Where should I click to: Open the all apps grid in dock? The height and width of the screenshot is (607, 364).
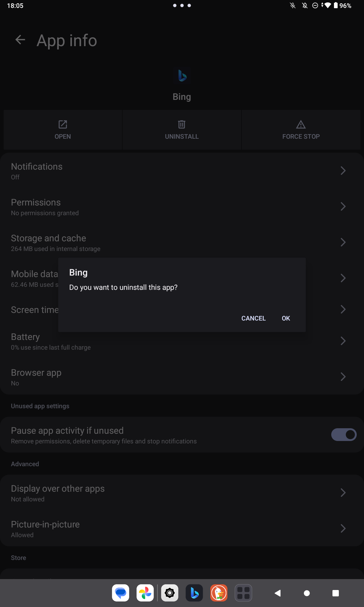coord(243,593)
